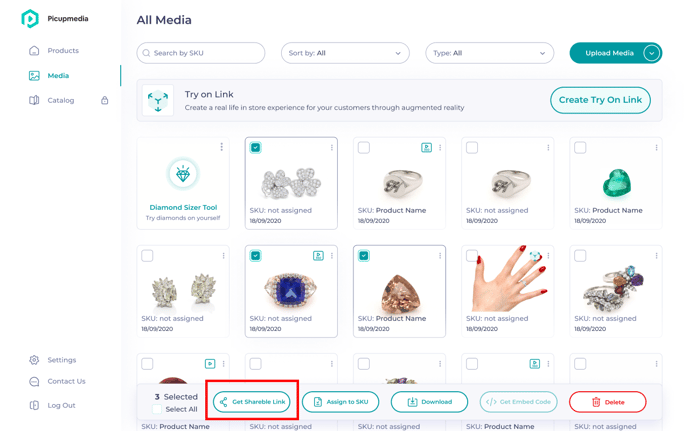Open the Type: All dropdown
The image size is (688, 431).
(x=489, y=53)
